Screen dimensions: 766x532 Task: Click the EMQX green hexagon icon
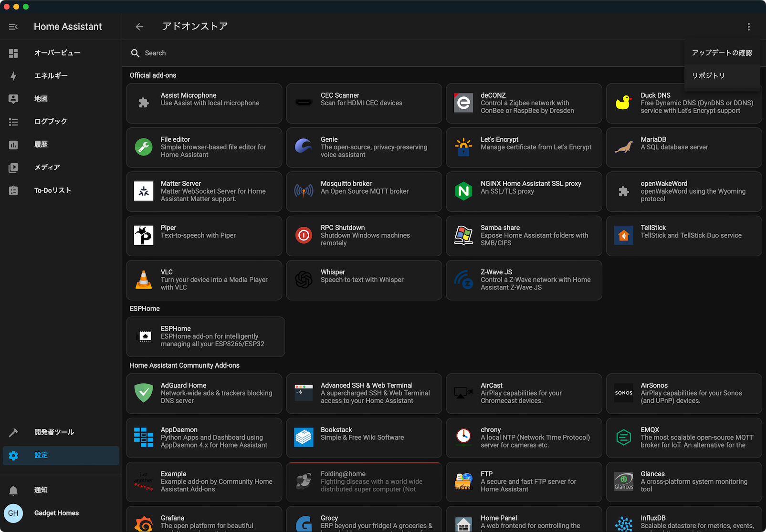[623, 438]
